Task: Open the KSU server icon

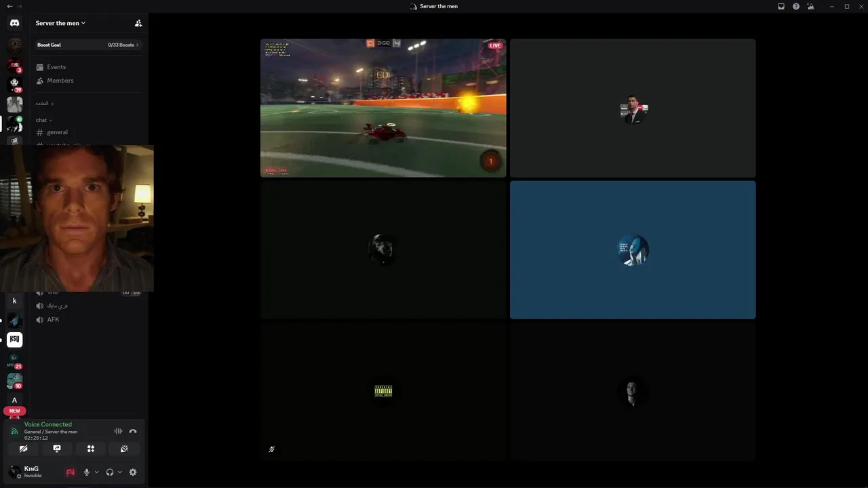Action: click(14, 340)
